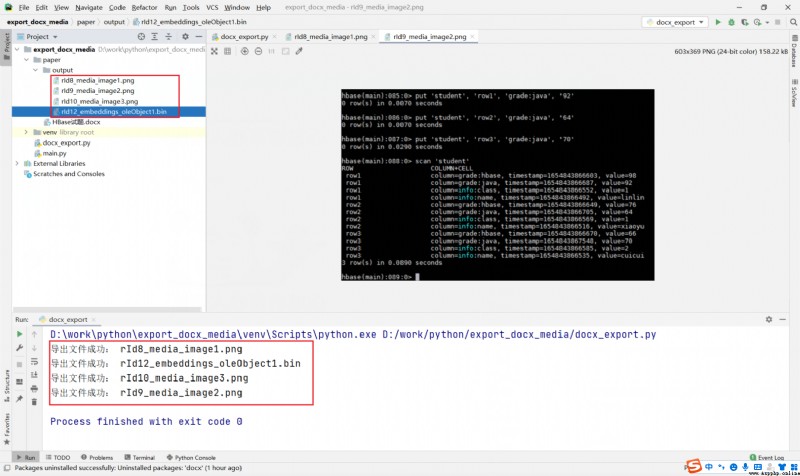
Task: Toggle transparency chessboard in image editor
Action: [214, 51]
